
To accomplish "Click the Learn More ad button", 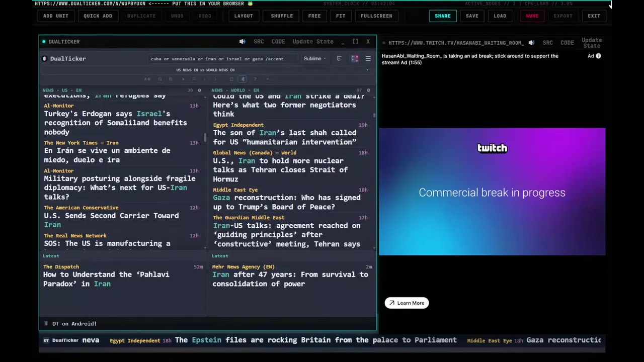I will pos(407,303).
